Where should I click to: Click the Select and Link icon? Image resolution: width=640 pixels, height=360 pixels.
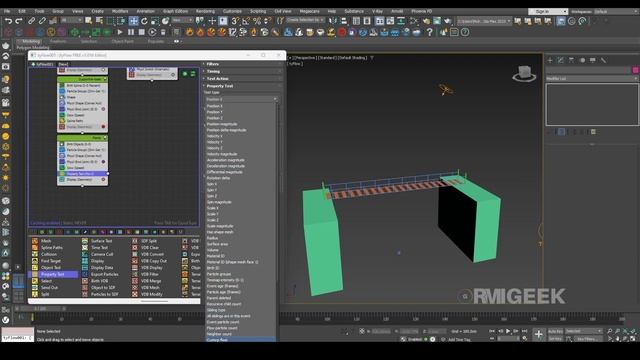point(31,21)
